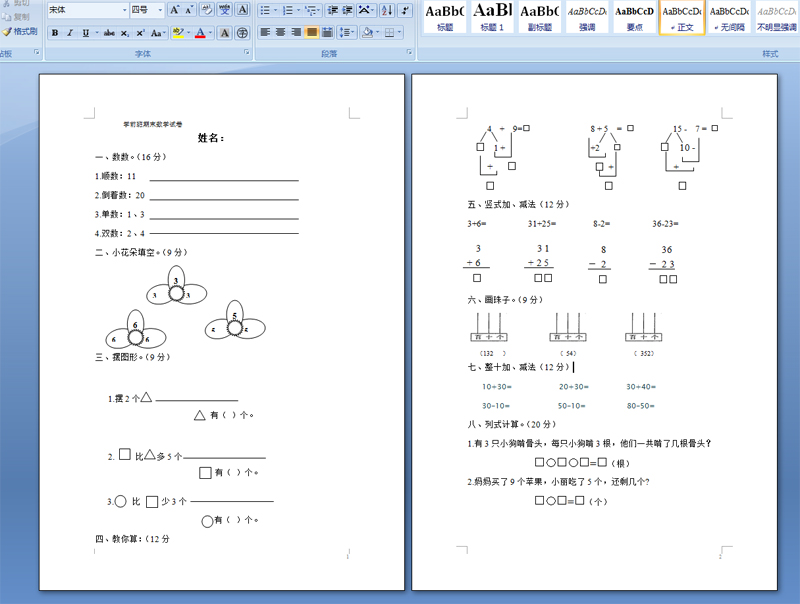800x604 pixels.
Task: Click the Shrink Font icon
Action: click(189, 10)
